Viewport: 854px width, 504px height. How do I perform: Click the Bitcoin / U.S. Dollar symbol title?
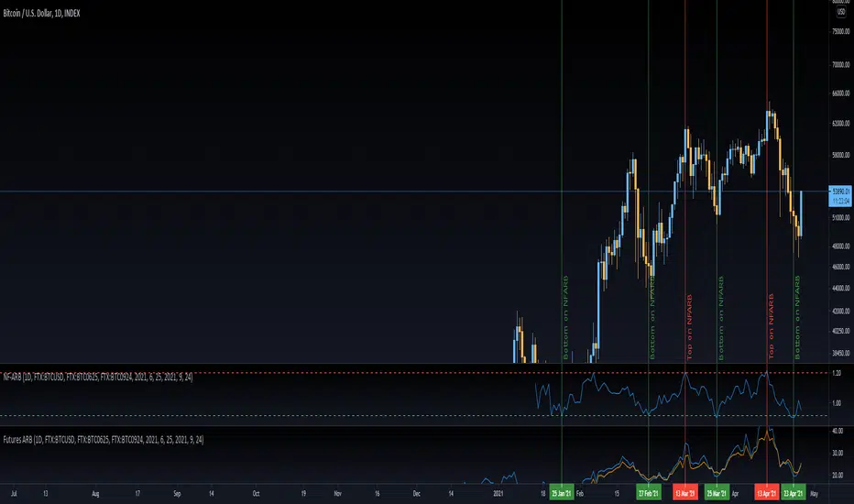[x=41, y=13]
